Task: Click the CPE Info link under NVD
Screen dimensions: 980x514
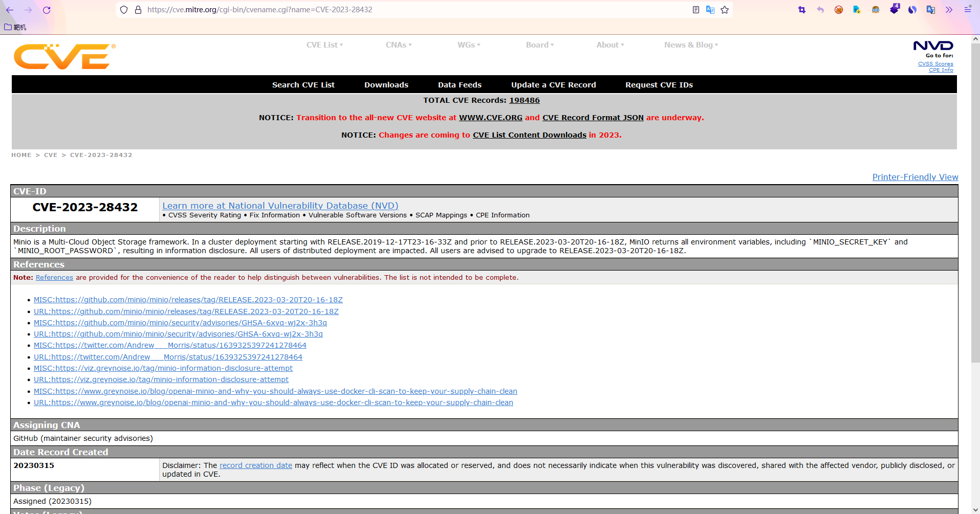Action: (941, 70)
